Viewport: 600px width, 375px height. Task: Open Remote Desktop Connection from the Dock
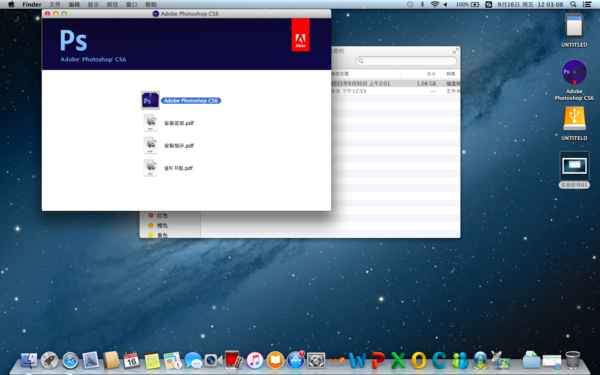501,360
